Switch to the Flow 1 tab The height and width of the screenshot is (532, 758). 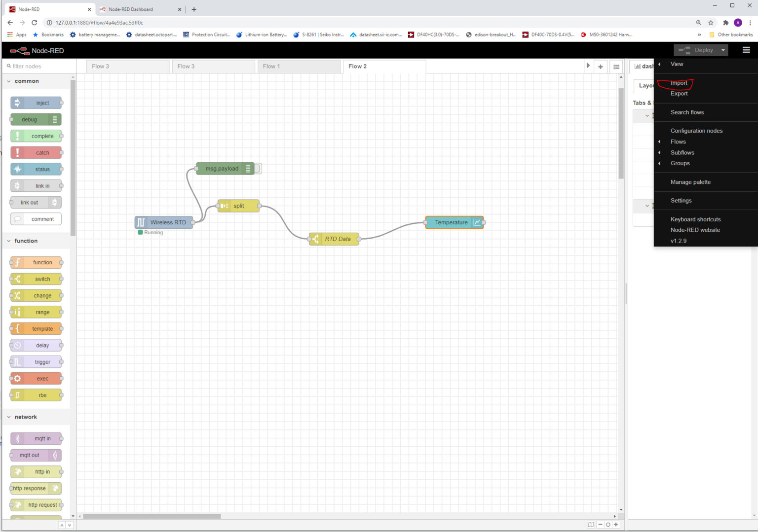coord(299,67)
